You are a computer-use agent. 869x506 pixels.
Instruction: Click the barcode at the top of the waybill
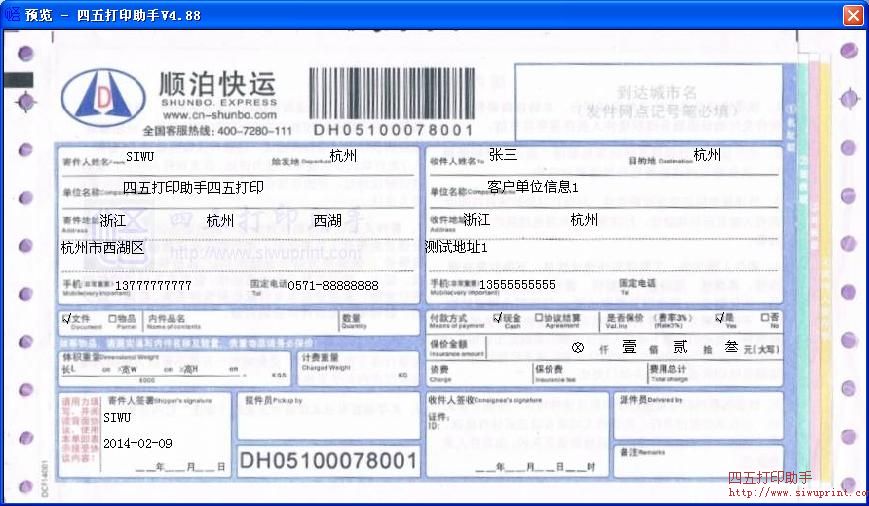392,93
